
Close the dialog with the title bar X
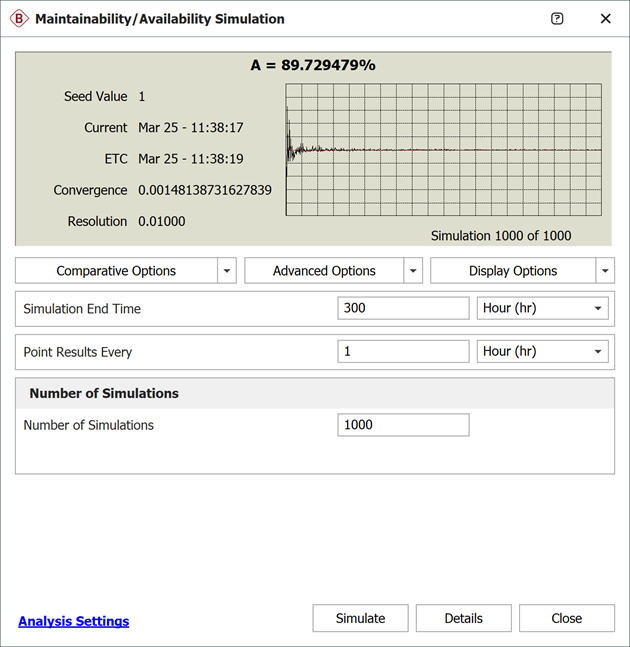[x=605, y=19]
